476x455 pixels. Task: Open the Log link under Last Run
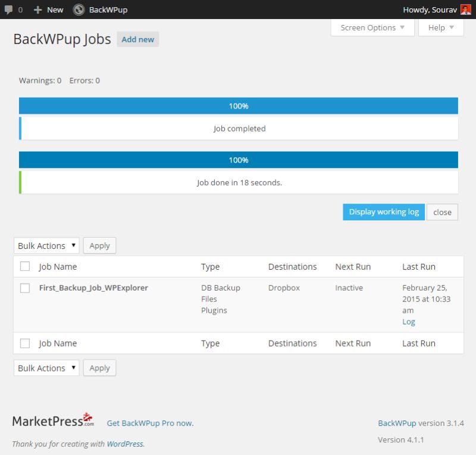[x=409, y=322]
